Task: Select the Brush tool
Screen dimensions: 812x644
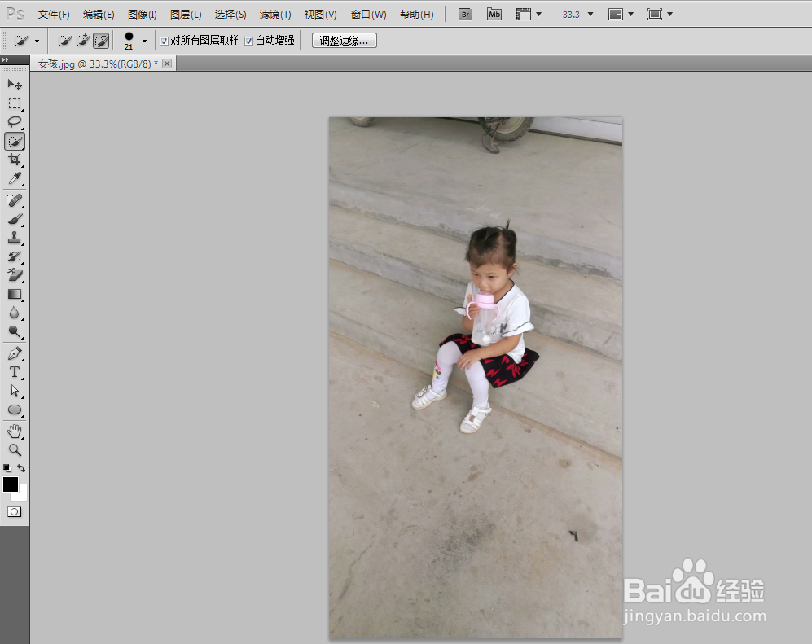Action: click(15, 219)
